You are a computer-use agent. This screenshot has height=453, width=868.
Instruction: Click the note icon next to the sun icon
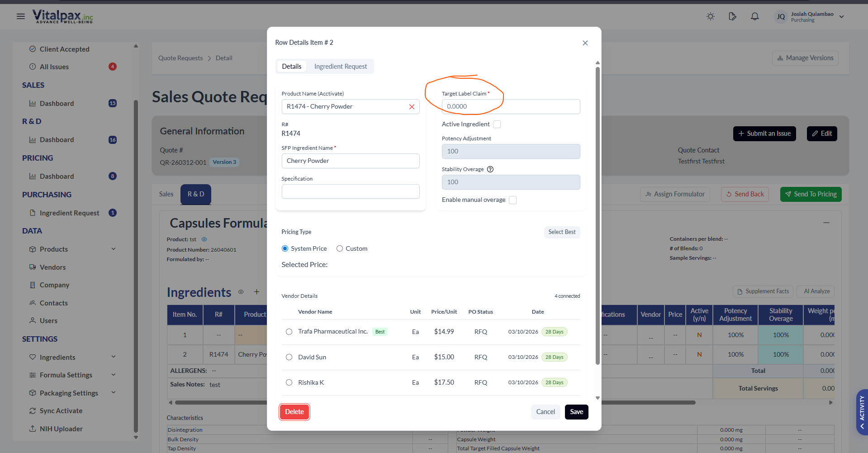[732, 16]
